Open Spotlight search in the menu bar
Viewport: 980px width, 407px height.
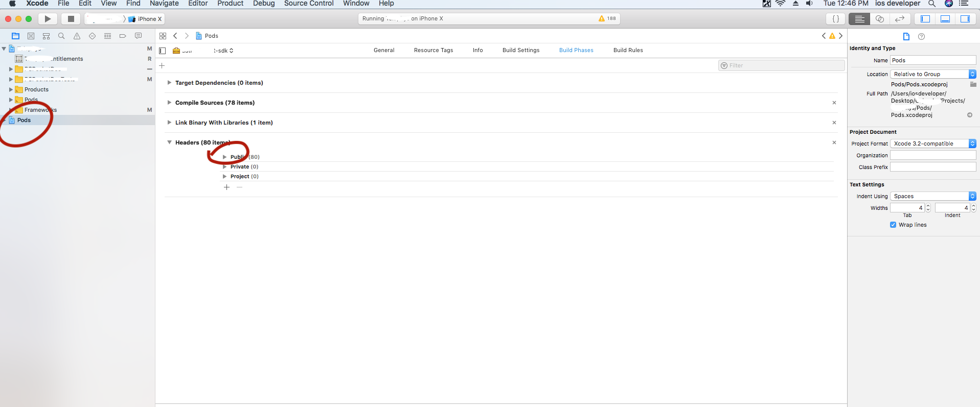[932, 4]
